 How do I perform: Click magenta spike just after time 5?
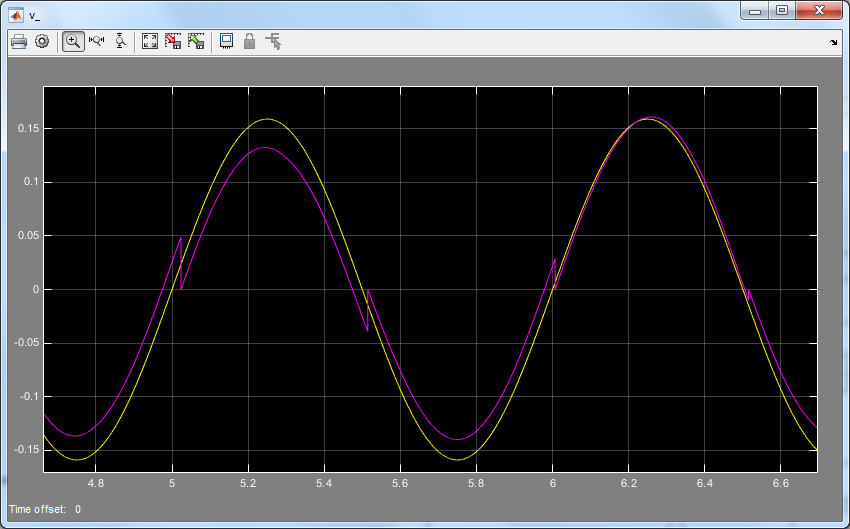coord(180,238)
